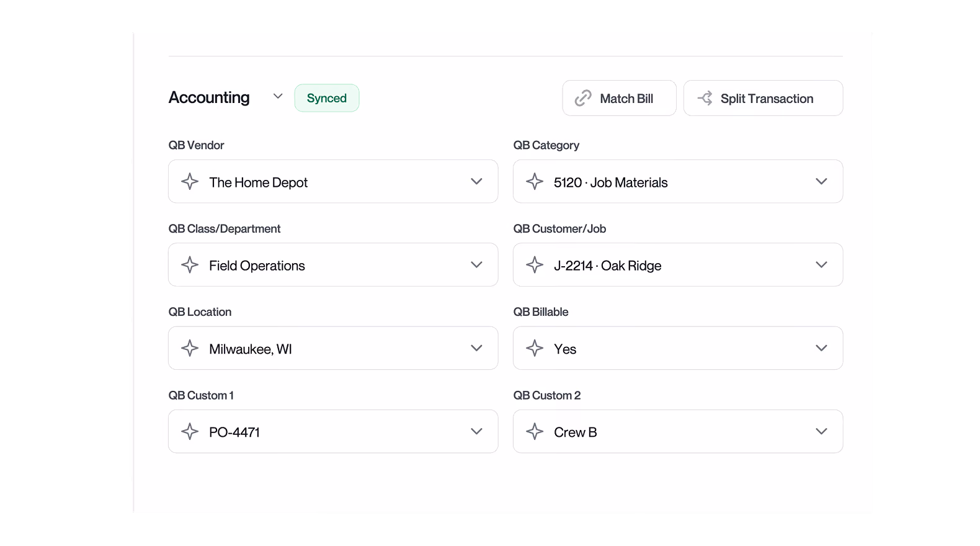Click the Field Operations value
The width and height of the screenshot is (980, 546).
pyautogui.click(x=257, y=266)
